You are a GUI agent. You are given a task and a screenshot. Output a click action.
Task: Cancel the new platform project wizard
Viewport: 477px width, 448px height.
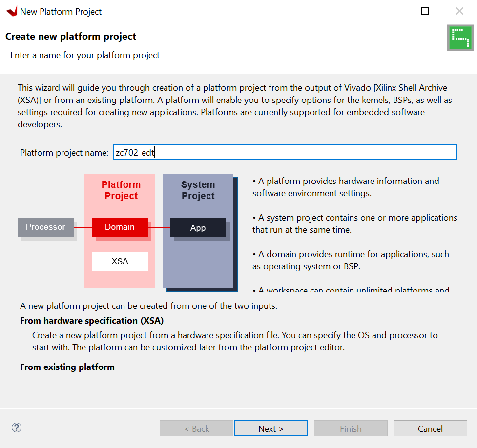(x=430, y=428)
